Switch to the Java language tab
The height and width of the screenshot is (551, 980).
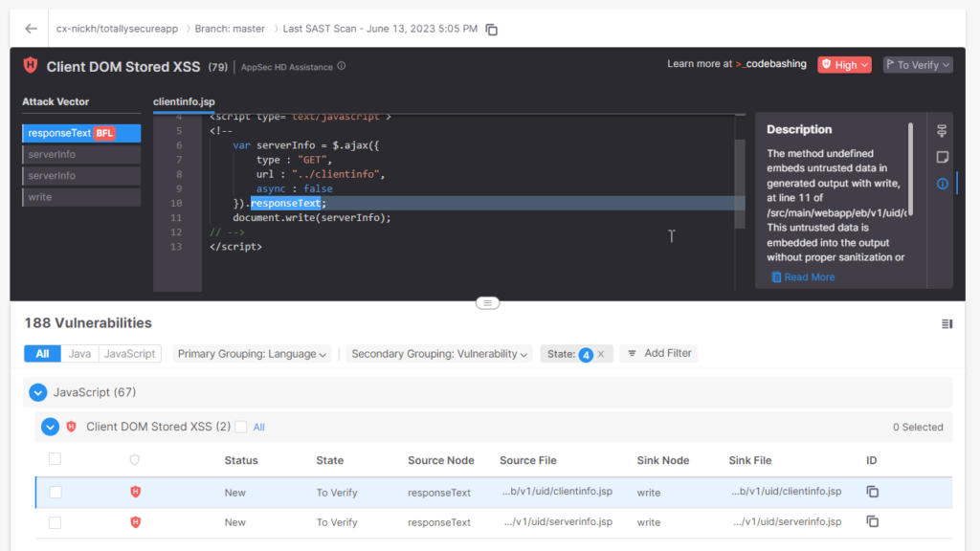click(79, 354)
